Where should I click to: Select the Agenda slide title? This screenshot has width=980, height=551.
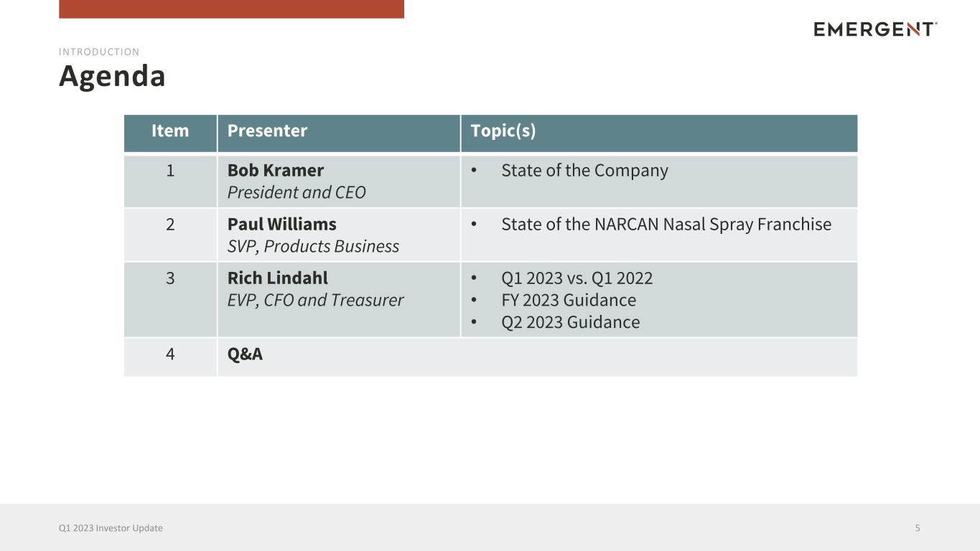(112, 76)
